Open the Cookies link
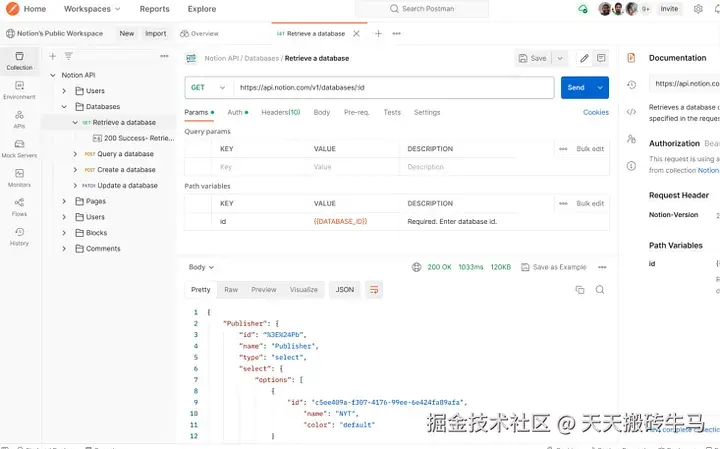Screen dimensions: 720x449 pos(596,112)
